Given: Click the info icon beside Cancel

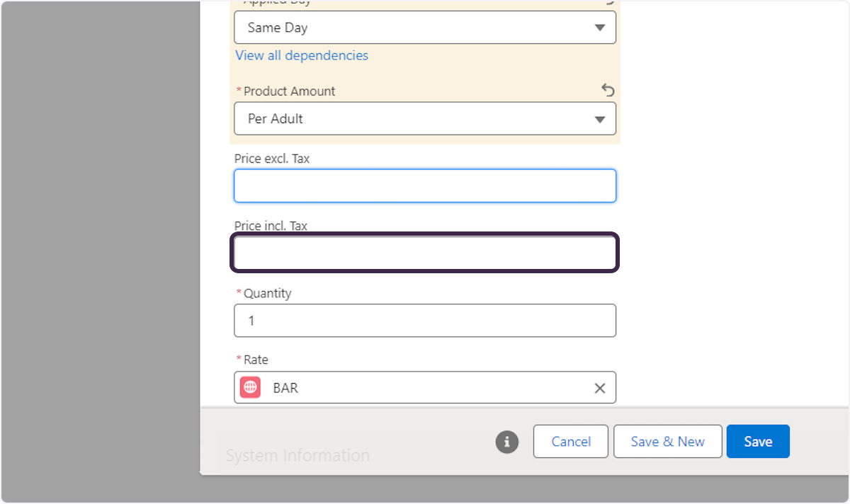Looking at the screenshot, I should point(506,442).
